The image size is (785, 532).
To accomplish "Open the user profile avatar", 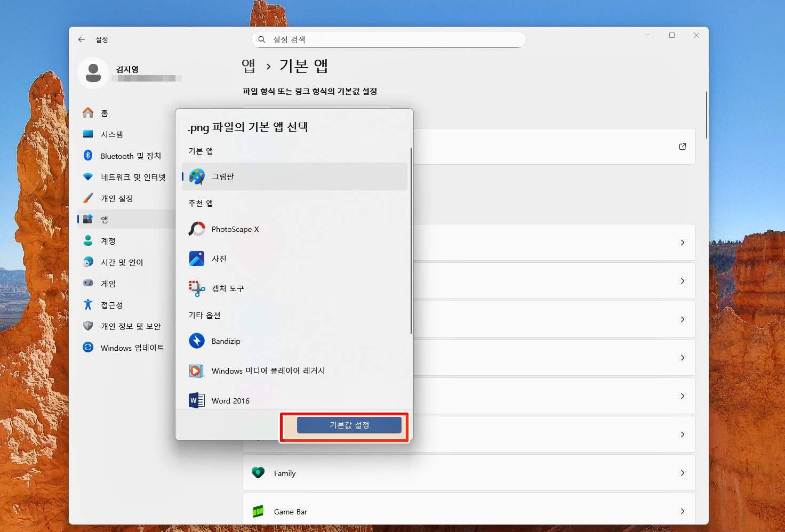I will pos(93,73).
